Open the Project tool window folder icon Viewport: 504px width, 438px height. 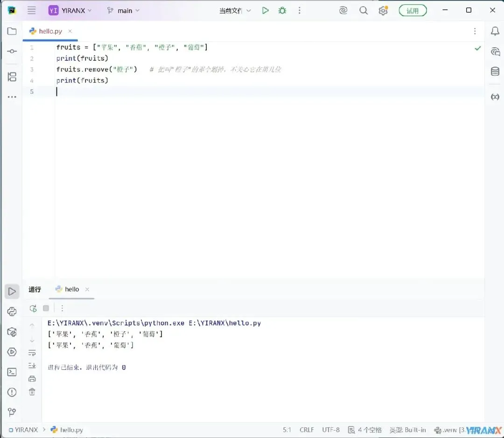pos(12,31)
